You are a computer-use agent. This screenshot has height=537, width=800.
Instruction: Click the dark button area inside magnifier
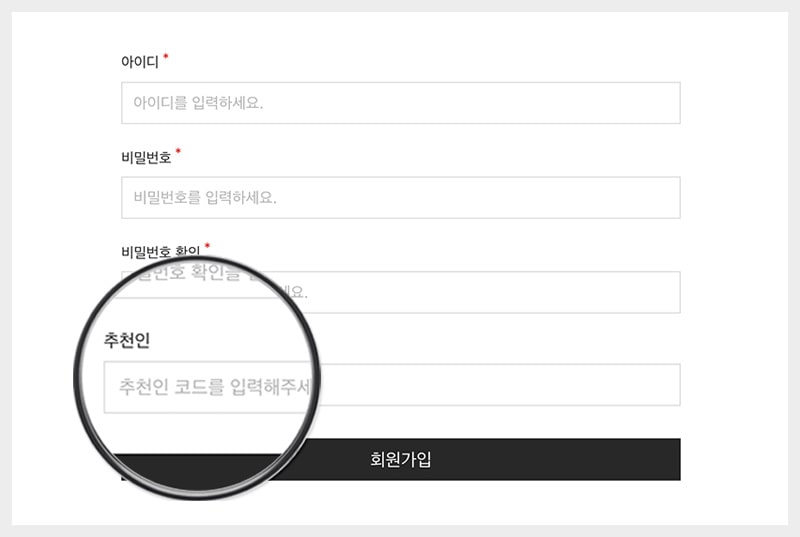196,470
